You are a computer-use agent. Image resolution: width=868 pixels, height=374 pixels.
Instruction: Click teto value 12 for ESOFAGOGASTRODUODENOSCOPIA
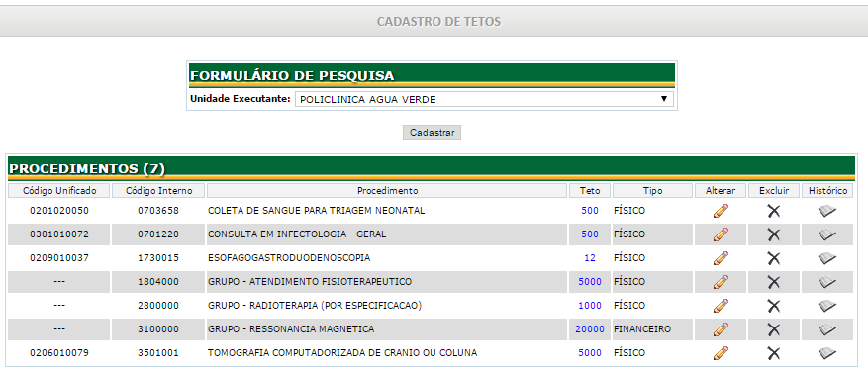point(590,258)
